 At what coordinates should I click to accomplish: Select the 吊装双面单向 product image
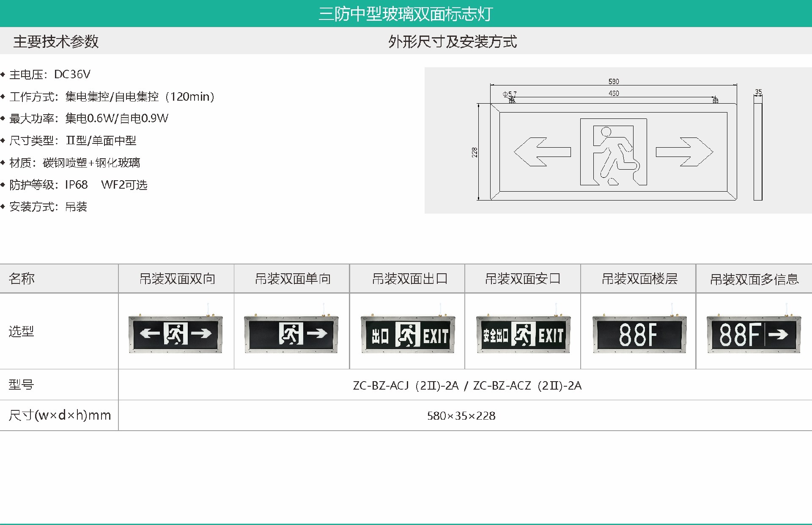(x=291, y=333)
